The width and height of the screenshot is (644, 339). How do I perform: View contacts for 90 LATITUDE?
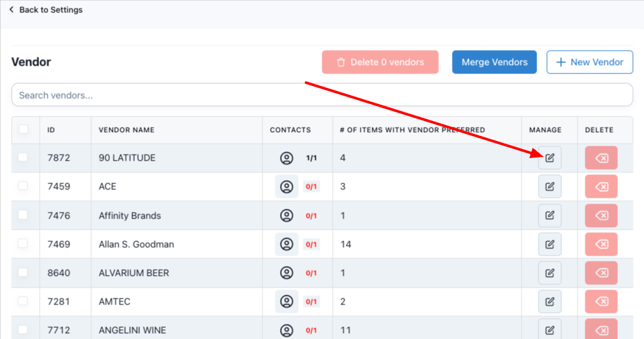287,158
